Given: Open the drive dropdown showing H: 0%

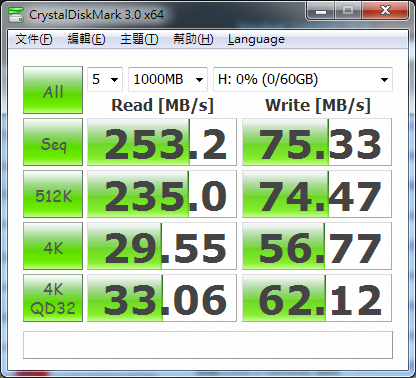Looking at the screenshot, I should 303,79.
